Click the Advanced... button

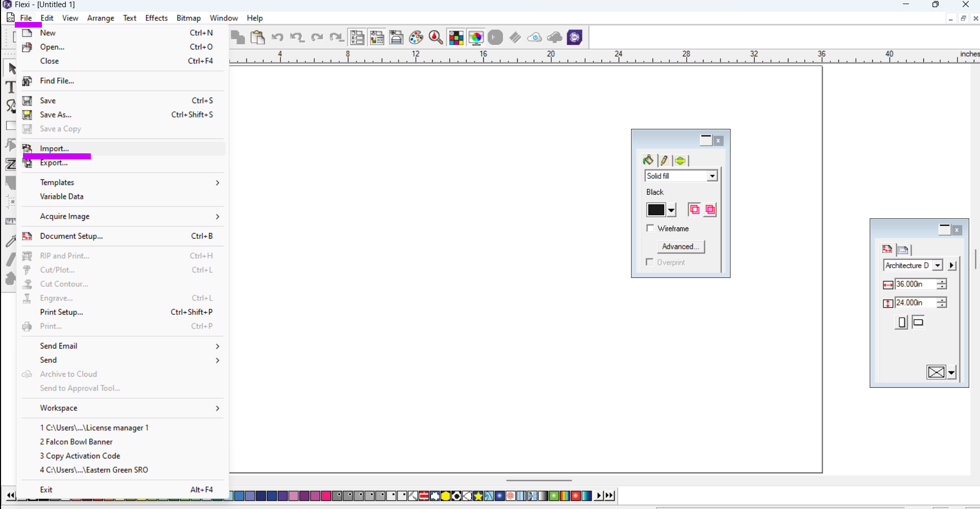tap(681, 246)
